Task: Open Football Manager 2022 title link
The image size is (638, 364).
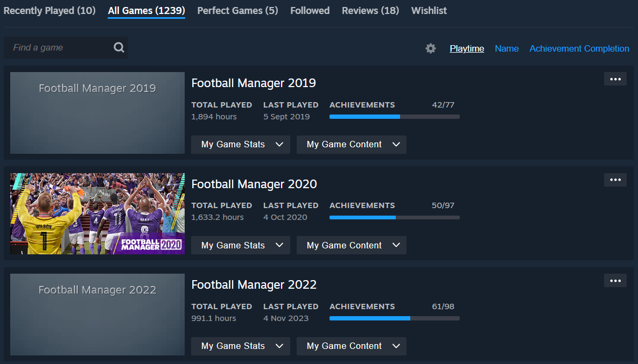Action: click(254, 285)
